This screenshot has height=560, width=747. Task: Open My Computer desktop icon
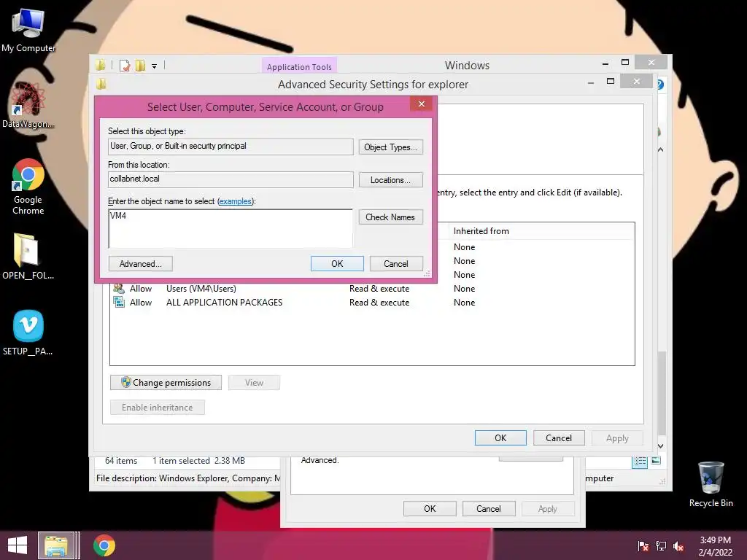[x=28, y=29]
